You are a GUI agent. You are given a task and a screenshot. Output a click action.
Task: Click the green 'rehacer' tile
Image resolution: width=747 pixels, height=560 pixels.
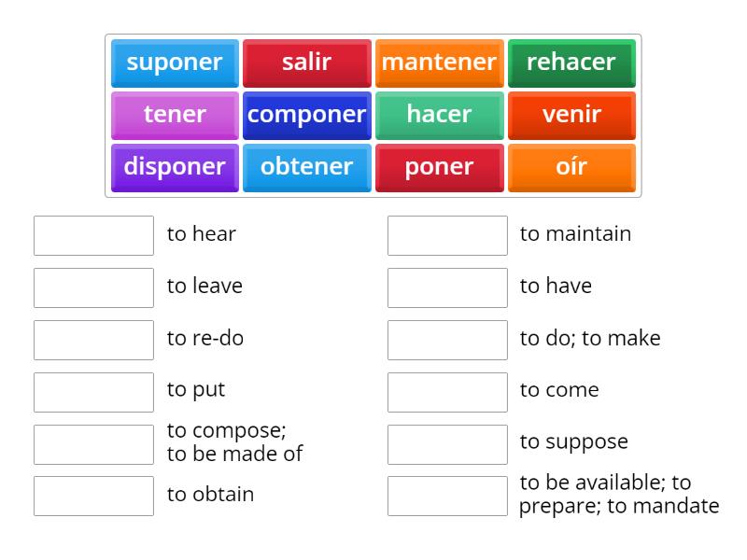(571, 63)
